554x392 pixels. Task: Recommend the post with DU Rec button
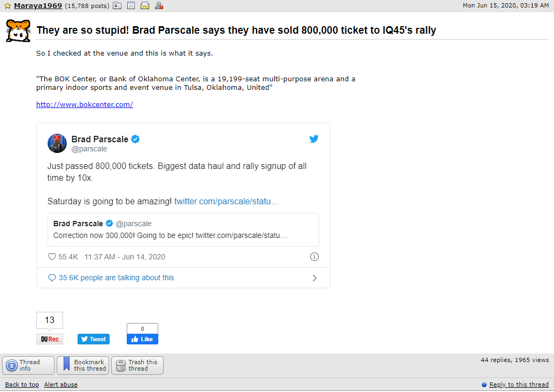(49, 339)
